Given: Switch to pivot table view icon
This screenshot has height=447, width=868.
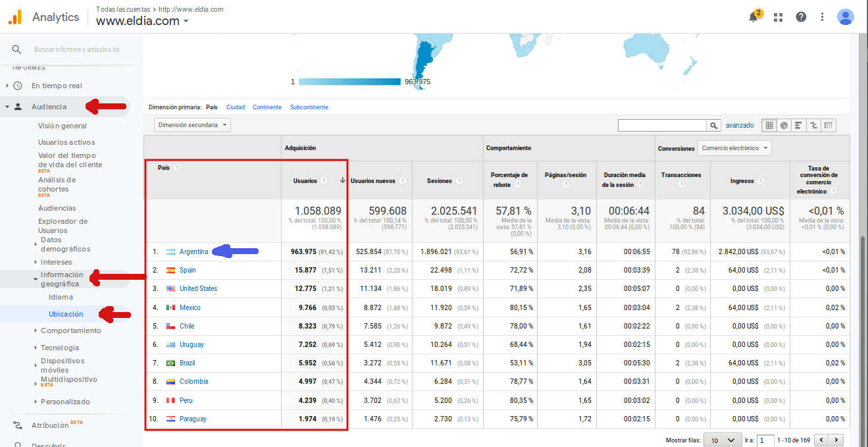Looking at the screenshot, I should pos(829,125).
